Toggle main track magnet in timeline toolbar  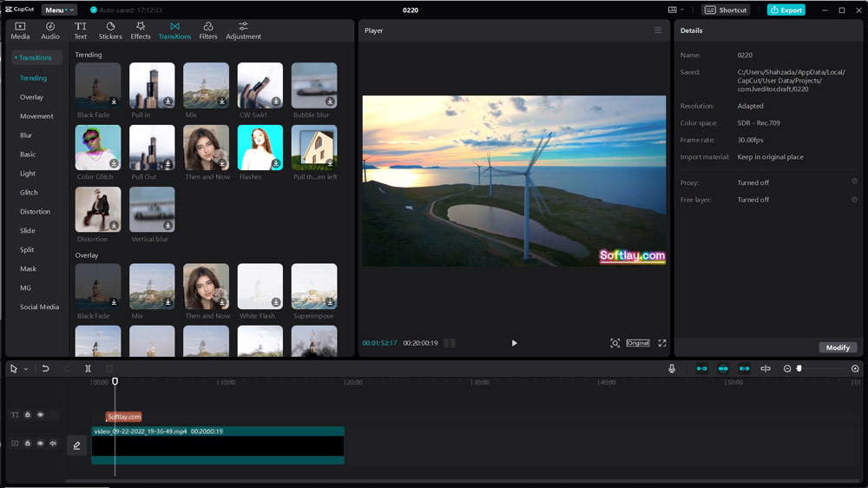[x=702, y=368]
